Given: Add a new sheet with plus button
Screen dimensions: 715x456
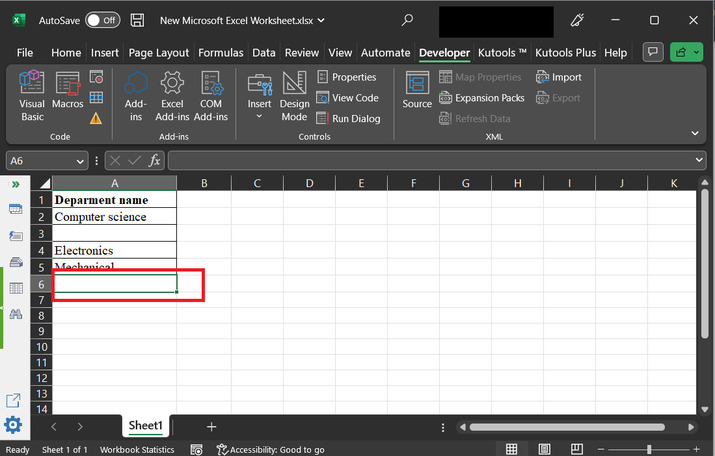Looking at the screenshot, I should [x=211, y=427].
